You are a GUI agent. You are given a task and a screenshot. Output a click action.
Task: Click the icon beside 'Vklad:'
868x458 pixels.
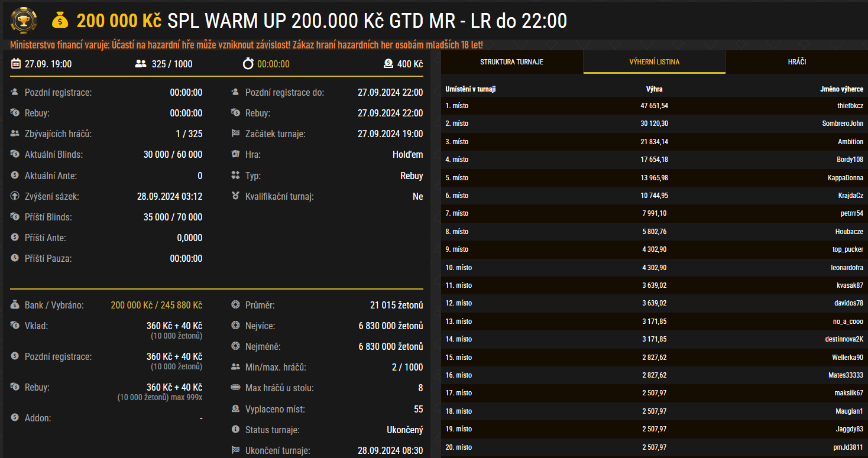15,326
